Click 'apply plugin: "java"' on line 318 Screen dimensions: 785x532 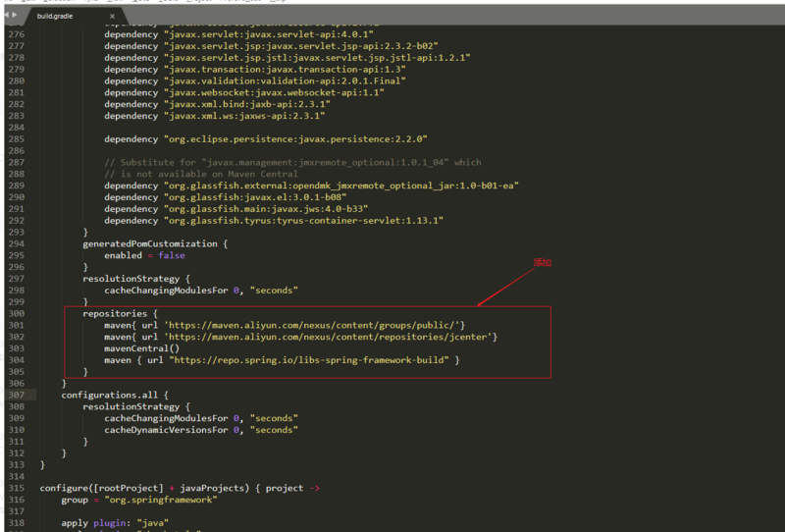pyautogui.click(x=115, y=523)
